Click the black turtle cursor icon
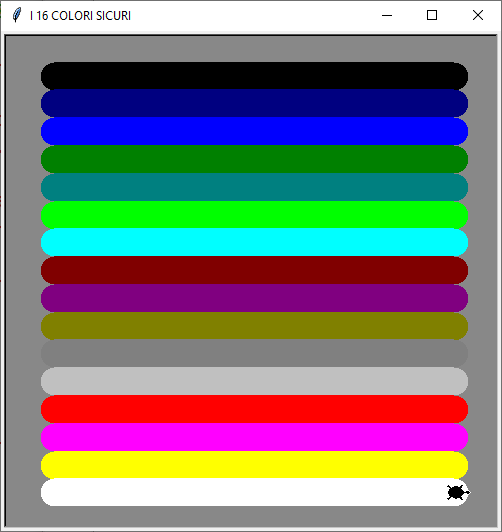This screenshot has height=532, width=502. tap(458, 493)
